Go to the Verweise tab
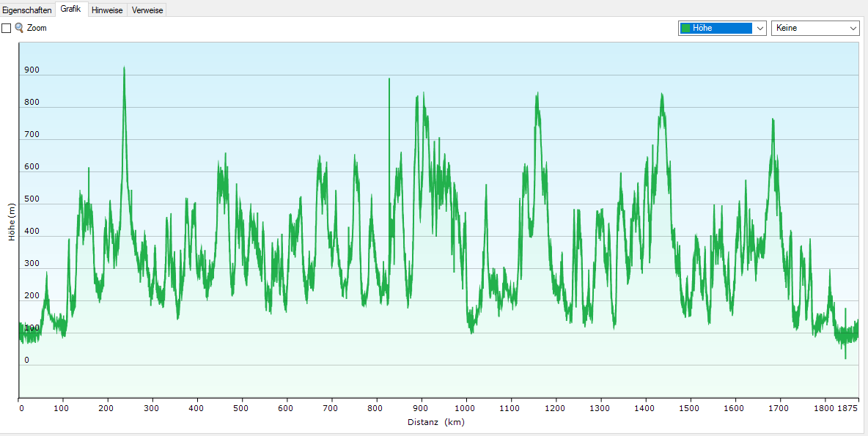 point(147,10)
